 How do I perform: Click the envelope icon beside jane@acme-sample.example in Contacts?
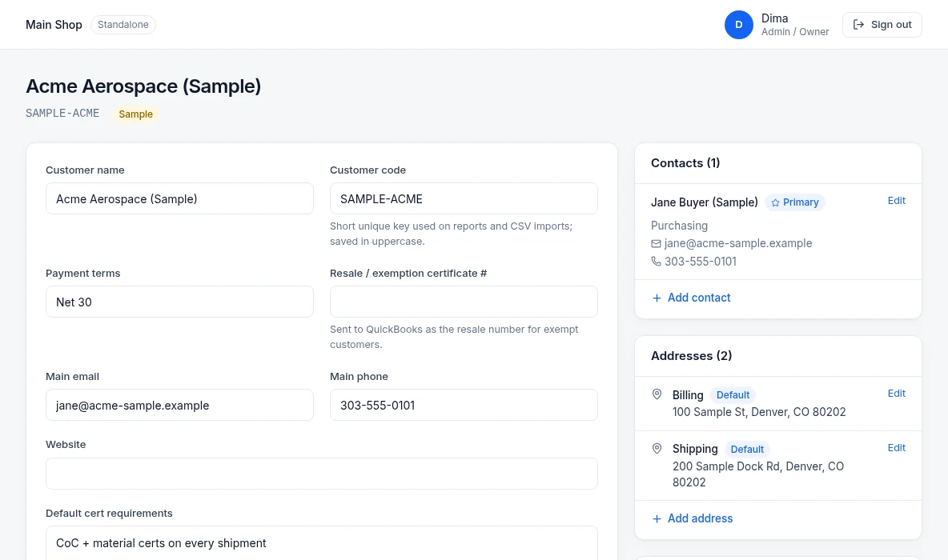(x=656, y=243)
